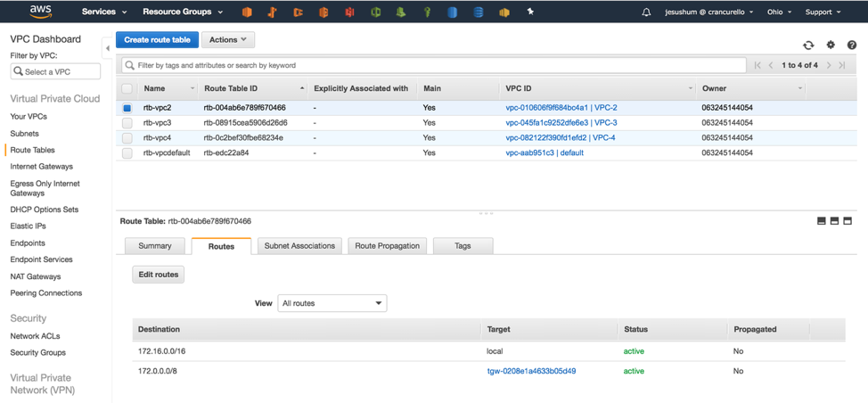The width and height of the screenshot is (868, 403).
Task: Open the green key service shortcut
Action: (x=428, y=12)
